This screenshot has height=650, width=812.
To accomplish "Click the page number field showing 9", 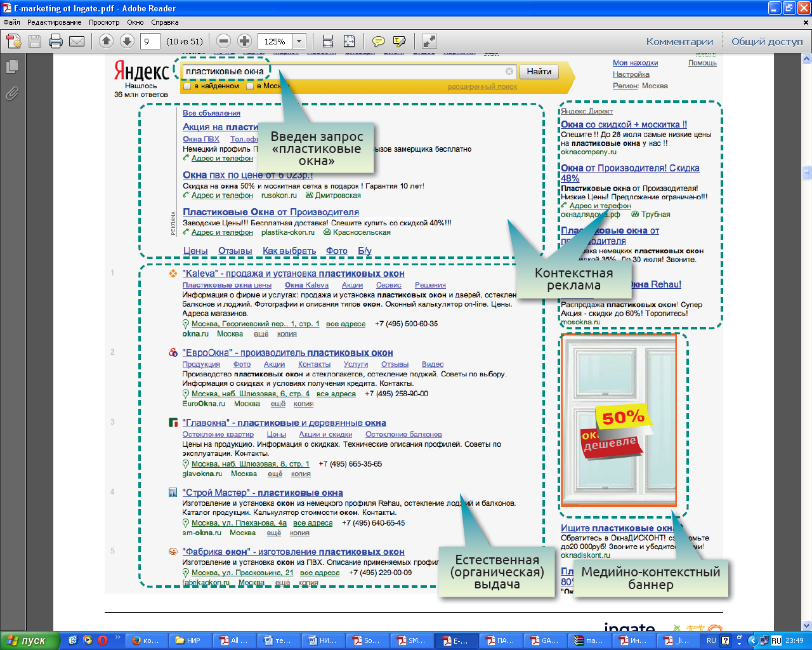I will (x=150, y=41).
